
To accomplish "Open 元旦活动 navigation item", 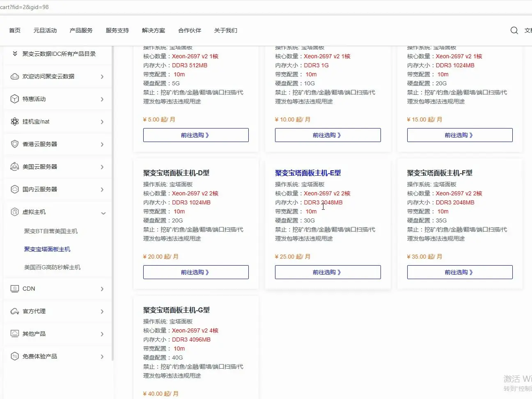I will (45, 30).
